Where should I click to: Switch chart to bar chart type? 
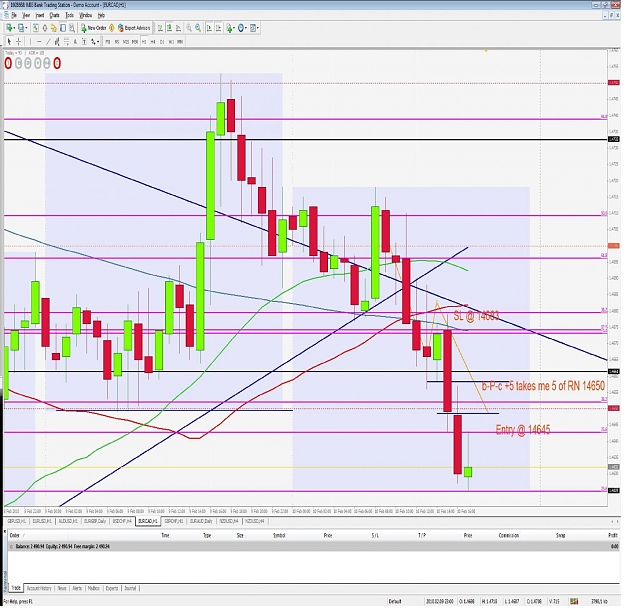pos(160,28)
